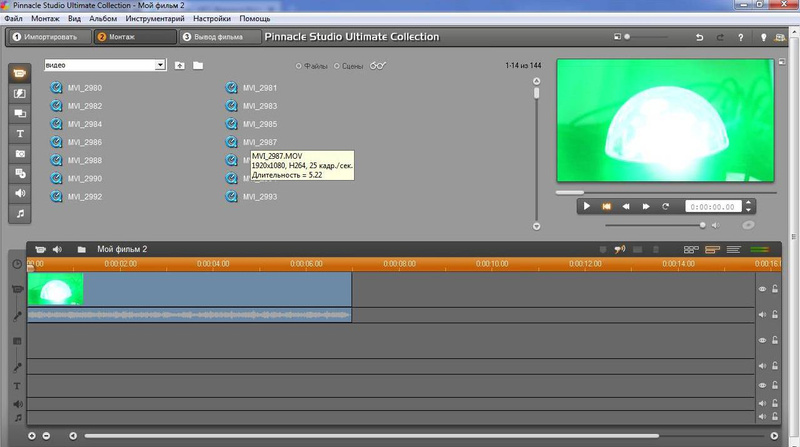This screenshot has height=447, width=800.
Task: Click the Импортировать button
Action: click(x=46, y=37)
